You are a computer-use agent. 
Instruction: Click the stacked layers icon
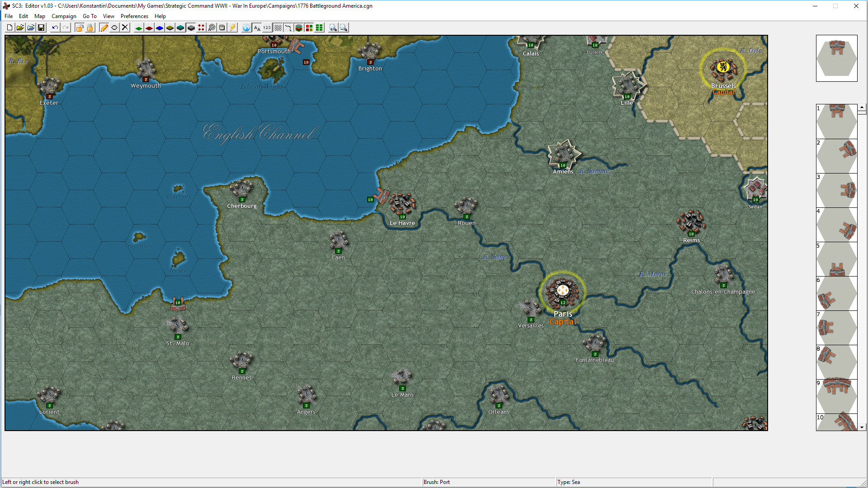click(x=298, y=28)
